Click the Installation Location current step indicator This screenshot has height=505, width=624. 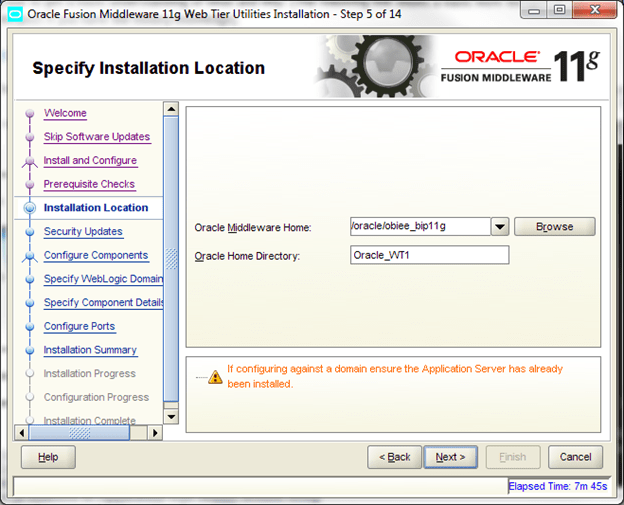pos(30,208)
